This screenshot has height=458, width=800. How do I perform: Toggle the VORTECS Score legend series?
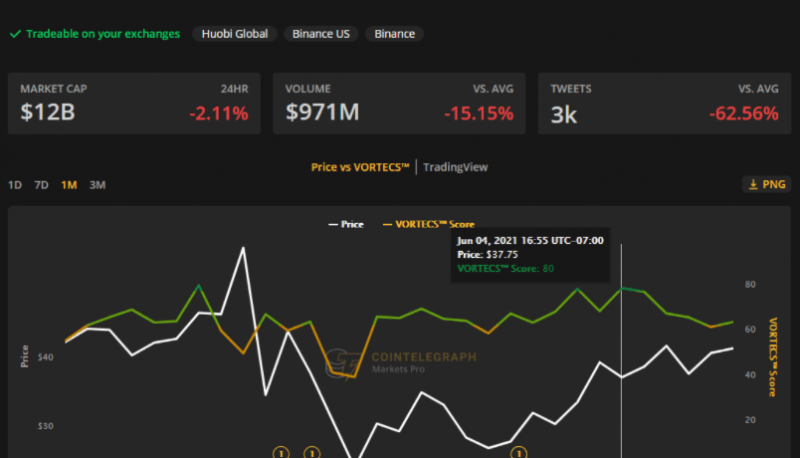[429, 224]
